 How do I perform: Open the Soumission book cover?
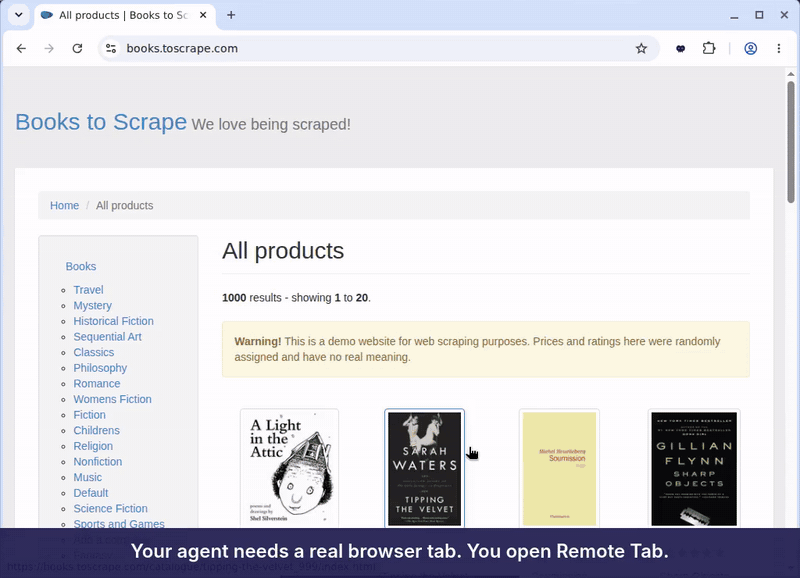click(559, 468)
